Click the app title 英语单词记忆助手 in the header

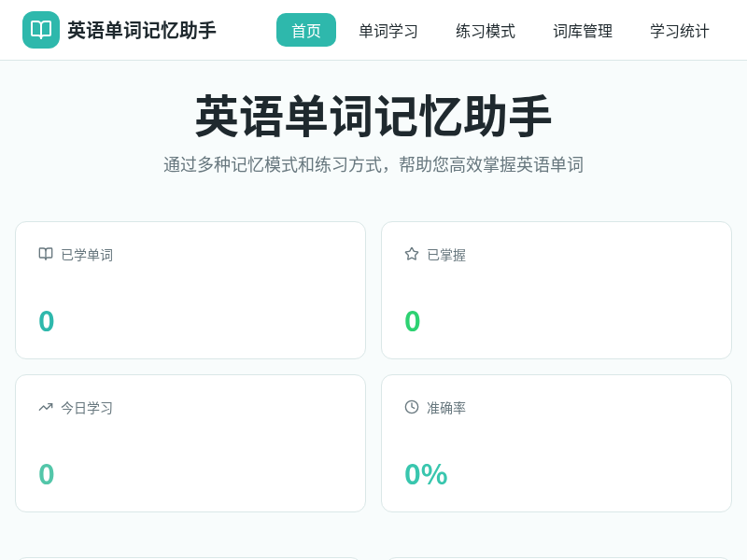(x=138, y=29)
